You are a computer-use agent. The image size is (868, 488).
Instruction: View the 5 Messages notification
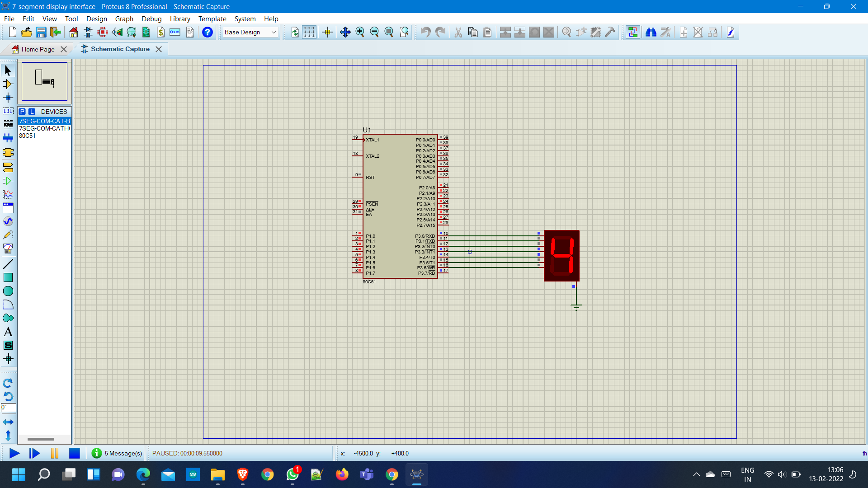point(116,453)
